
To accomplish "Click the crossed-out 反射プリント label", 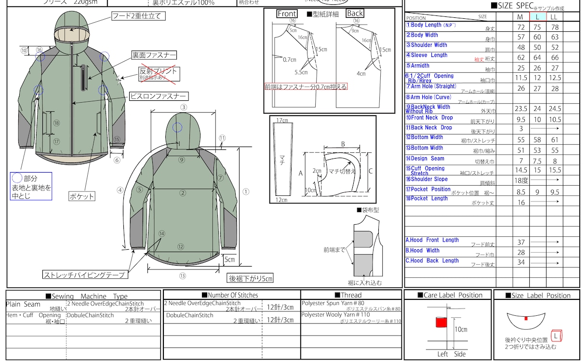I will [159, 73].
